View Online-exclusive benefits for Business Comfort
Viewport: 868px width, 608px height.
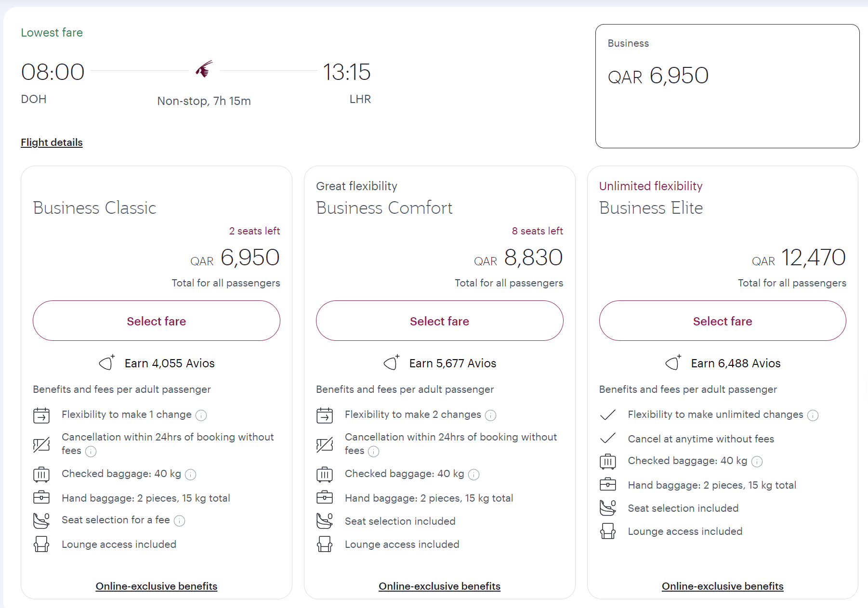[439, 586]
